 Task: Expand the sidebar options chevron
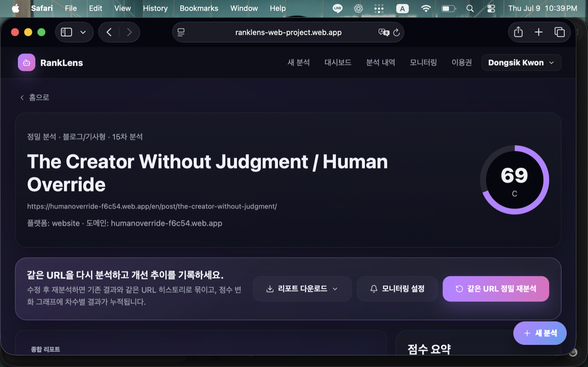click(83, 32)
